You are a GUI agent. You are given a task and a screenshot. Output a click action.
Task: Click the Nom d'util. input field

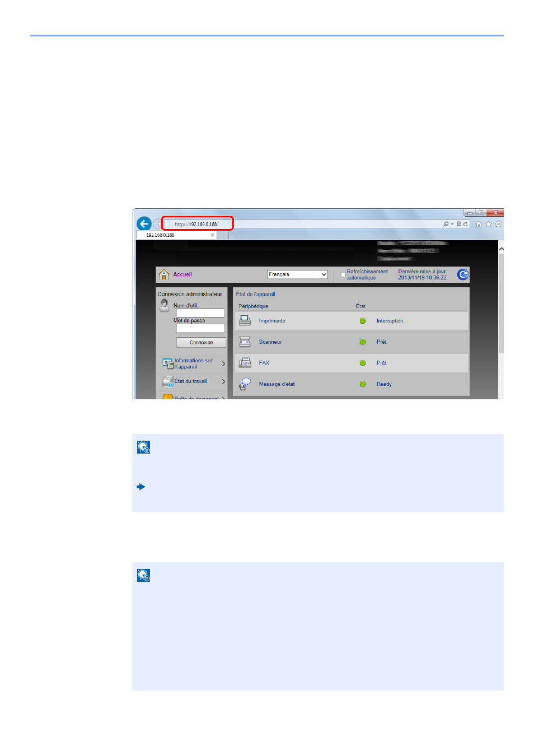[x=200, y=313]
